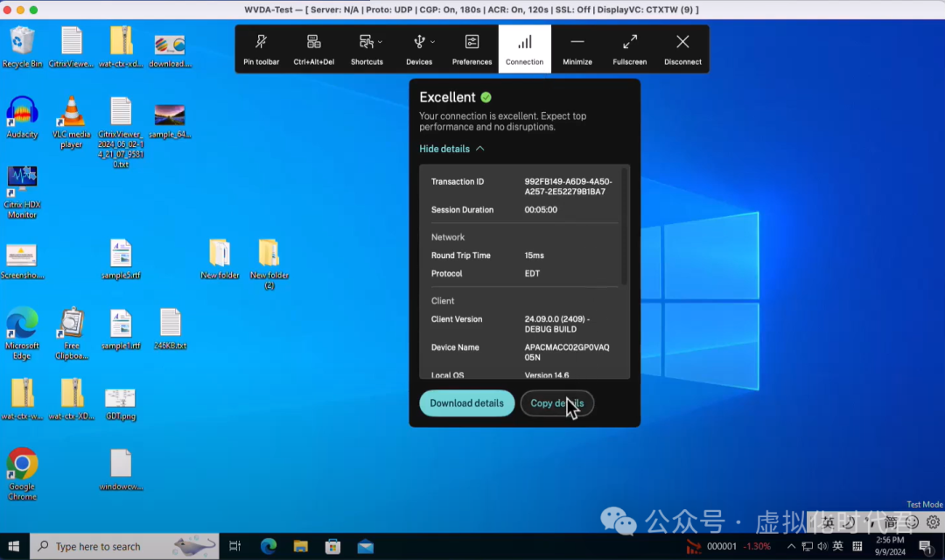945x560 pixels.
Task: Select the windowcw... file icon
Action: point(121,470)
